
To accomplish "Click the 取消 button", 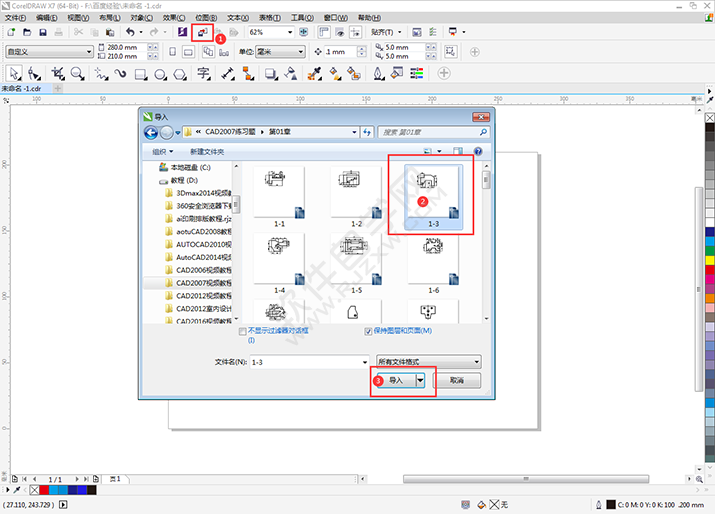I will tap(457, 381).
